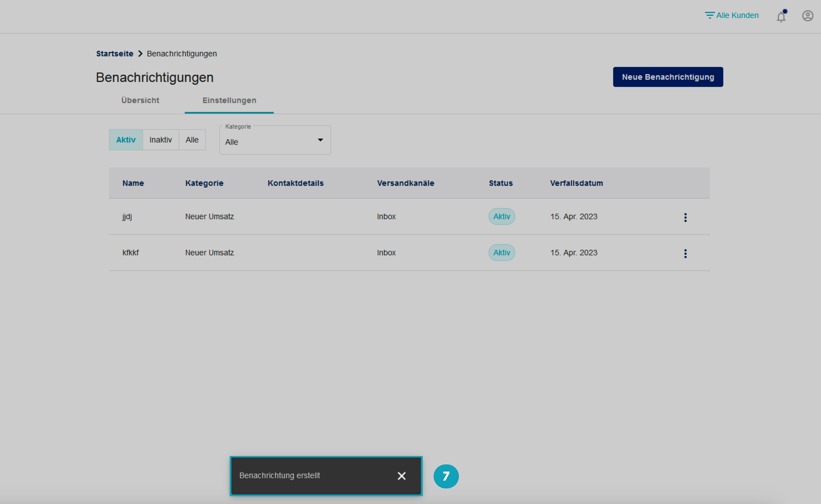The height and width of the screenshot is (504, 821).
Task: Click the Status column header
Action: pyautogui.click(x=501, y=183)
